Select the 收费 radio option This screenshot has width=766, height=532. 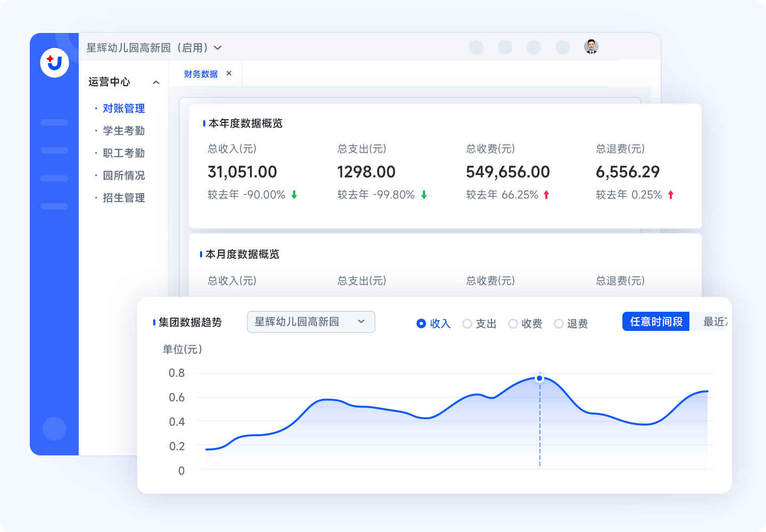click(x=525, y=323)
